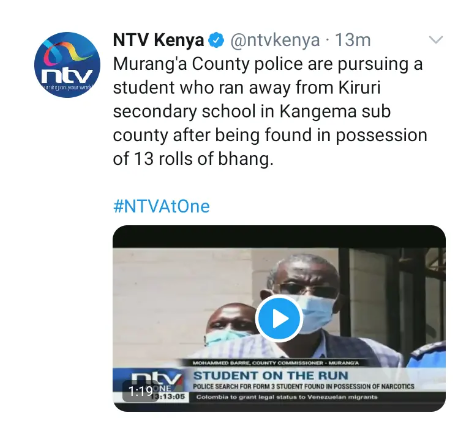Click the blue verified badge
This screenshot has height=433, width=476.
click(x=216, y=40)
